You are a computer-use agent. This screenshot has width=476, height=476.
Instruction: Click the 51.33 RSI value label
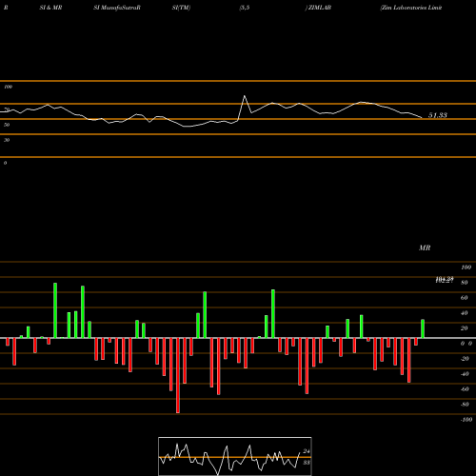(438, 115)
